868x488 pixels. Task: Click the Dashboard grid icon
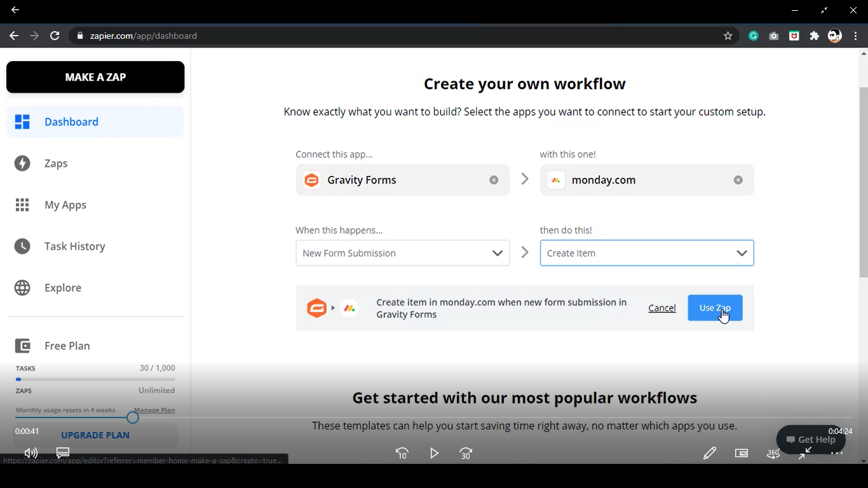22,122
